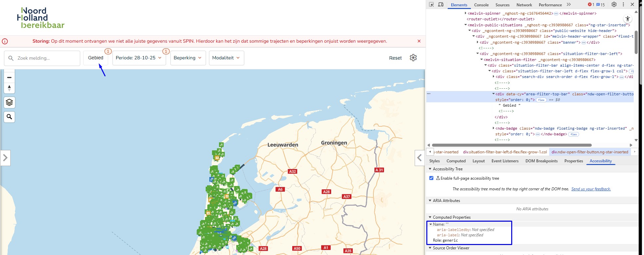
Task: Open DevTools inspect element picker
Action: (x=431, y=5)
